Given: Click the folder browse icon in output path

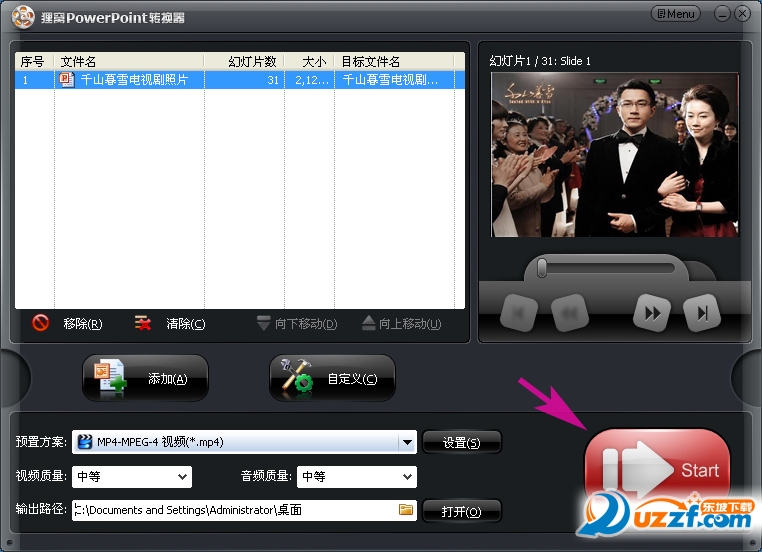Looking at the screenshot, I should click(406, 509).
